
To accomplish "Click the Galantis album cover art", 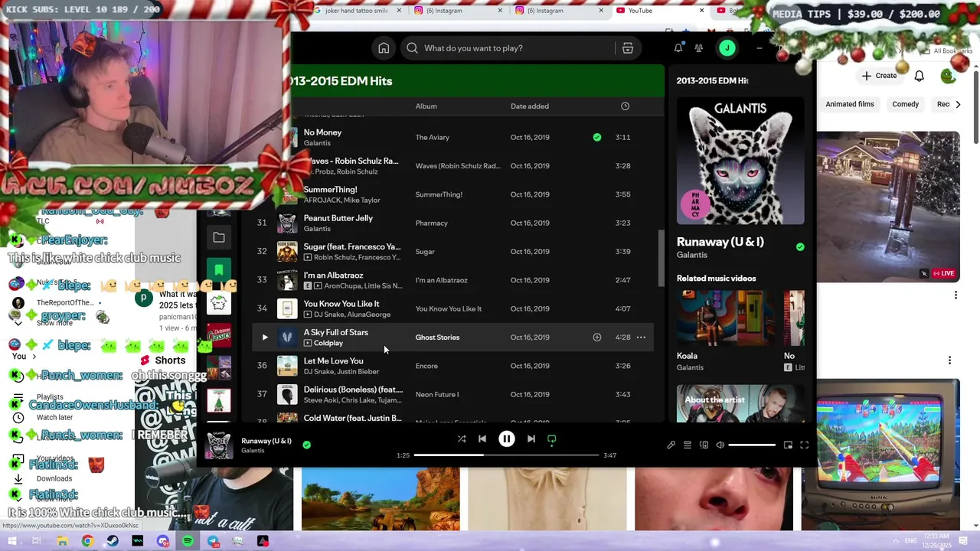I will 740,161.
